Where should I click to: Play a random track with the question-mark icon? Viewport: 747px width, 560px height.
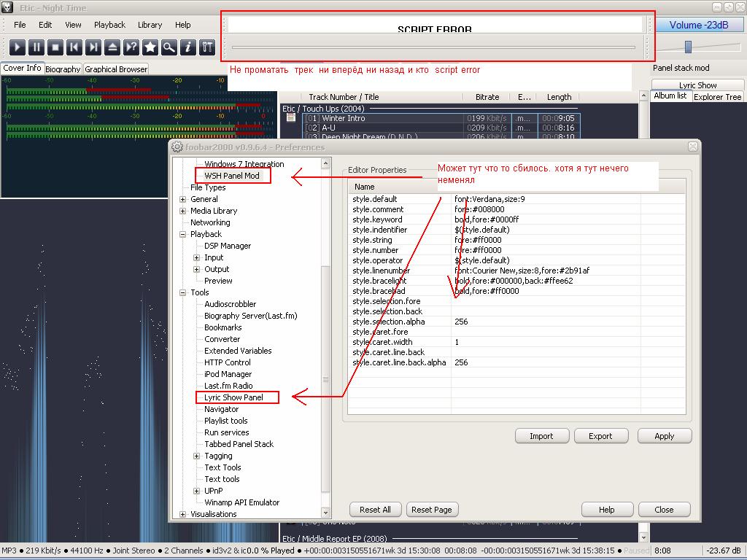point(131,47)
